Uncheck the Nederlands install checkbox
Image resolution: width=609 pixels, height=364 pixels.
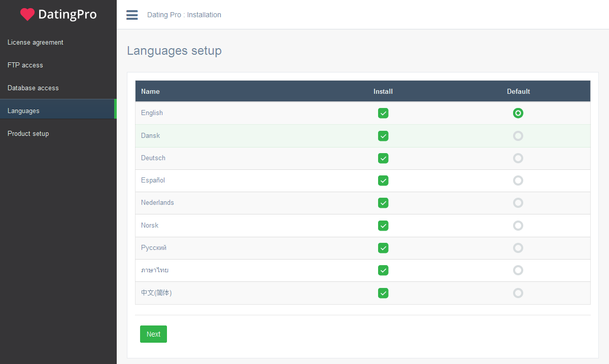pos(383,203)
